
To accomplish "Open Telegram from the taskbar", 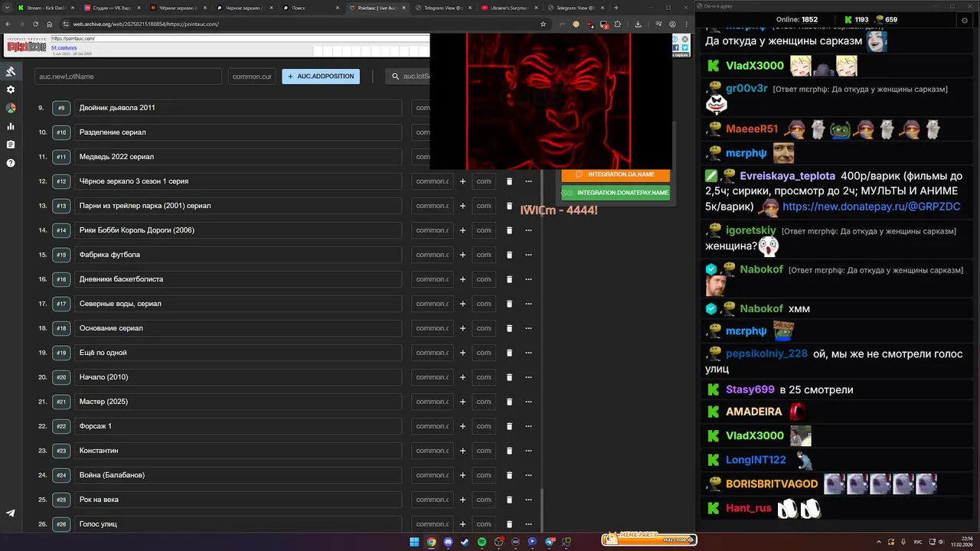I will pyautogui.click(x=550, y=542).
